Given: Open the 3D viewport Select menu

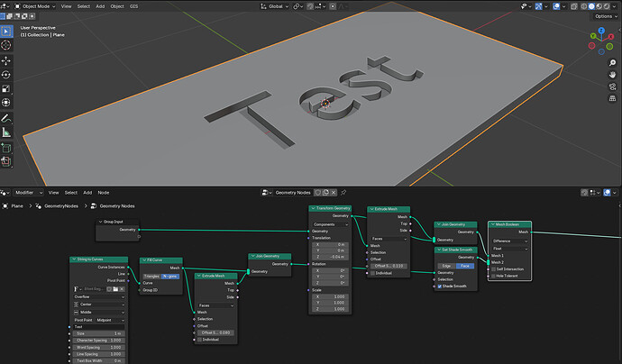Looking at the screenshot, I should 83,6.
